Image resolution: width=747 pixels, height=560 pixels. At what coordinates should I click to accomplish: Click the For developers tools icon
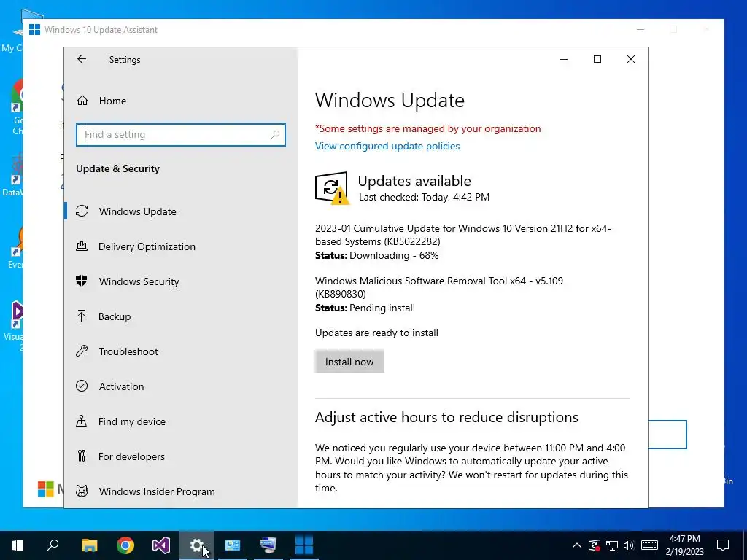click(82, 456)
